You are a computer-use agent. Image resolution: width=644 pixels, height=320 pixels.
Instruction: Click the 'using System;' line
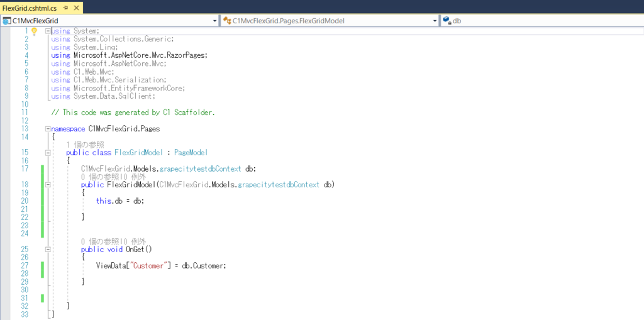[75, 31]
